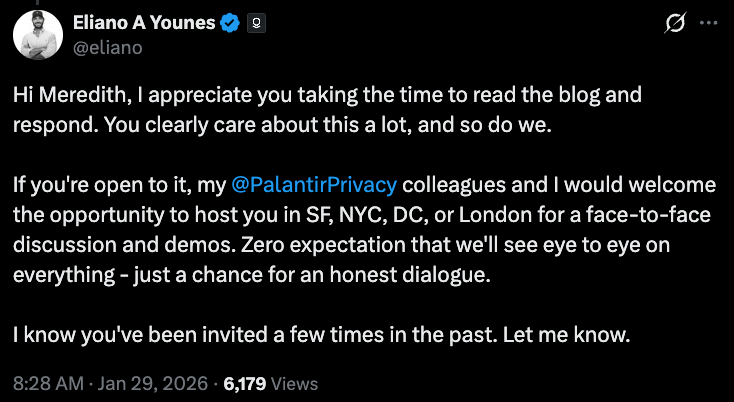This screenshot has height=402, width=734.
Task: Click the word Views in the footer
Action: pyautogui.click(x=294, y=383)
